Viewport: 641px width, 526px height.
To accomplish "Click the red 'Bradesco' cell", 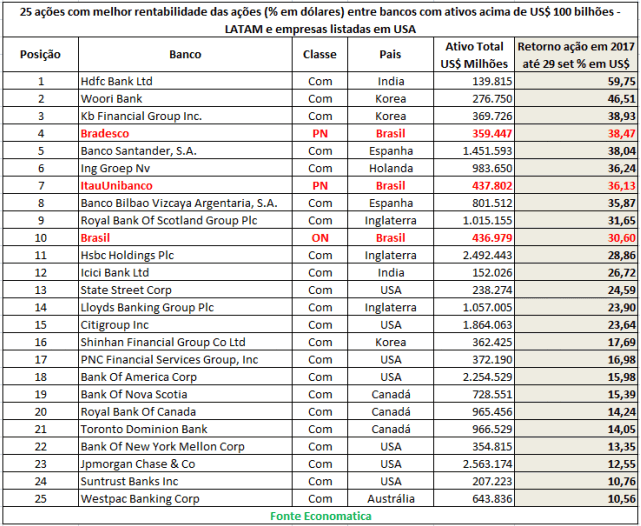I will tap(185, 133).
